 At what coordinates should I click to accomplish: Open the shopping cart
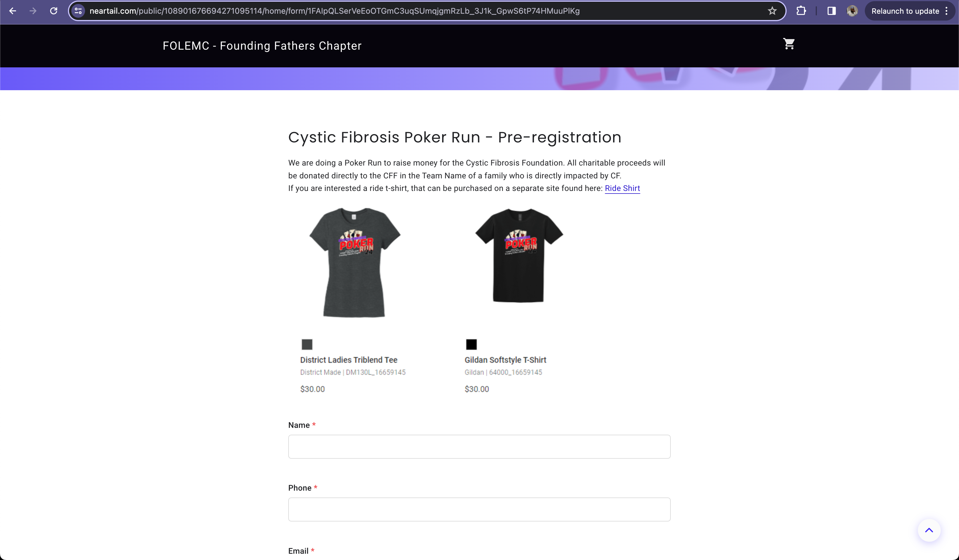pyautogui.click(x=789, y=44)
